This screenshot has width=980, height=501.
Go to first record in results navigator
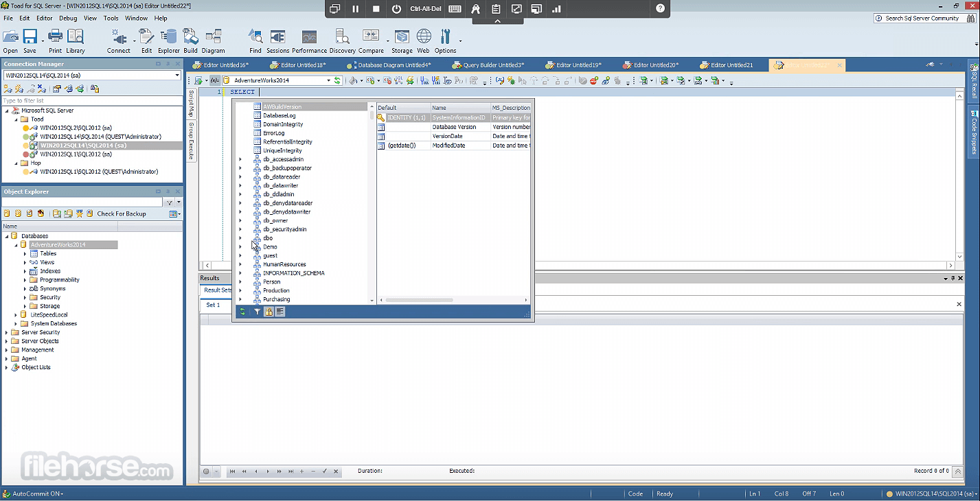pyautogui.click(x=232, y=471)
